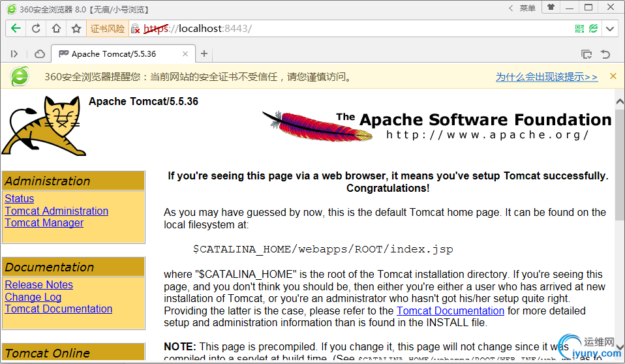Image resolution: width=625 pixels, height=364 pixels.
Task: Open a new tab with plus button
Action: point(204,53)
